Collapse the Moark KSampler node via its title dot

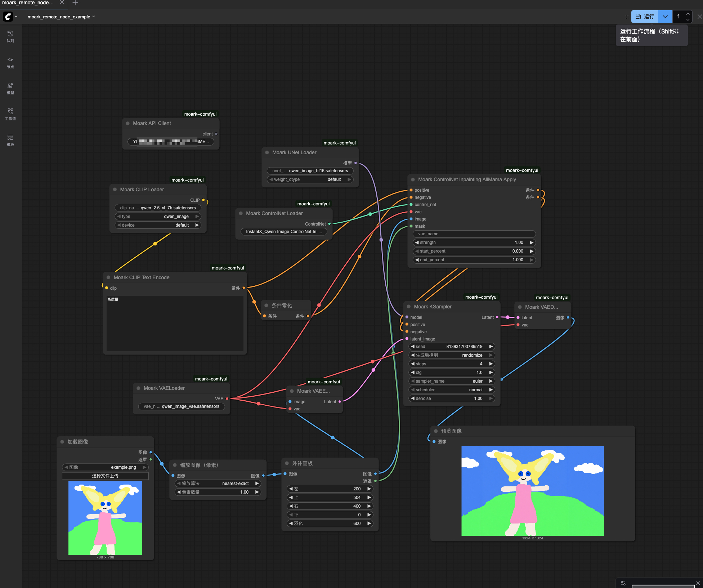tap(409, 307)
